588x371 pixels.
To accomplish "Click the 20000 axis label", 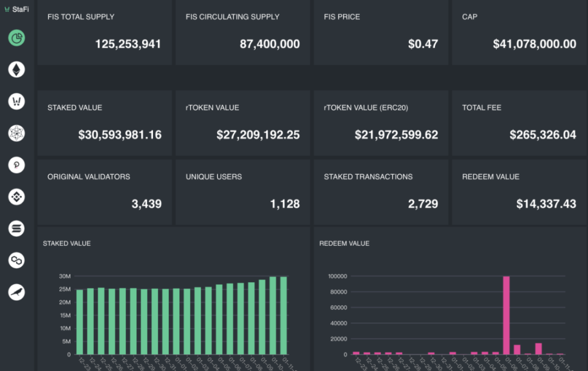I will coord(339,339).
